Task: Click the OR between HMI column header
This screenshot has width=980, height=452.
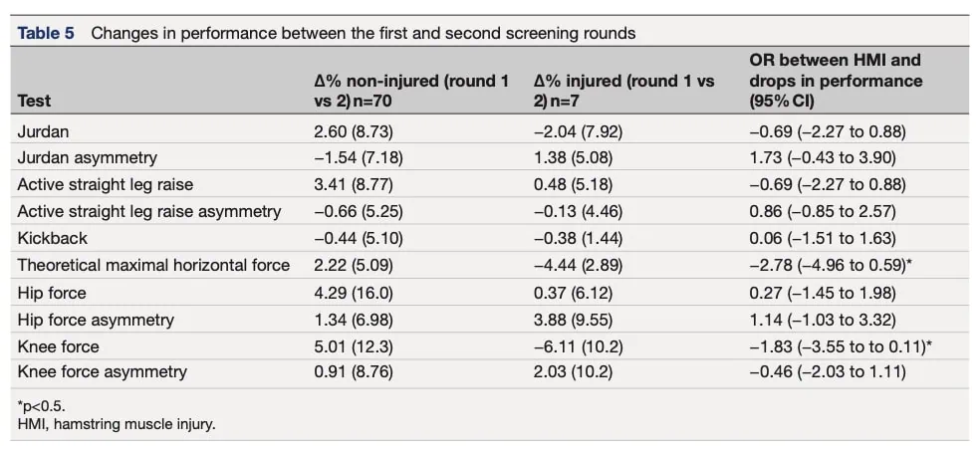Action: point(836,81)
